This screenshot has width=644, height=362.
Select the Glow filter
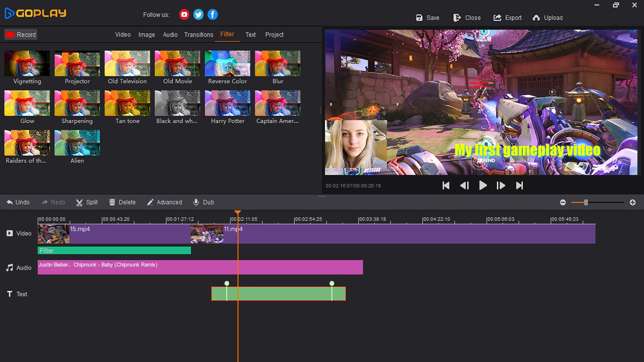tap(27, 103)
